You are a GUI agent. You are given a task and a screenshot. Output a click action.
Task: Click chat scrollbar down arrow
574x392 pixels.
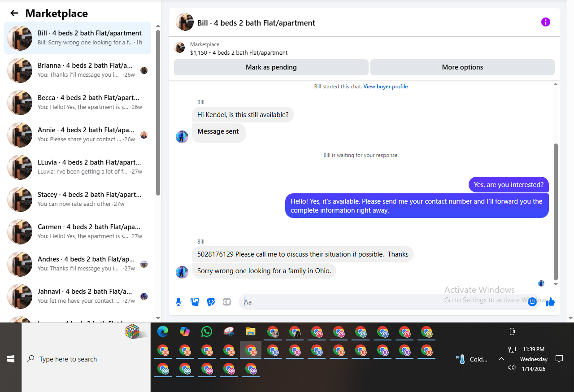[556, 284]
